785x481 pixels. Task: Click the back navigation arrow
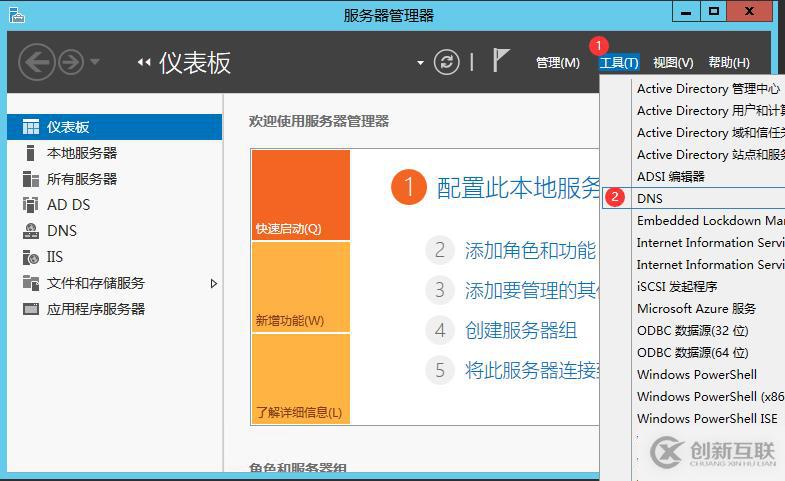coord(37,62)
